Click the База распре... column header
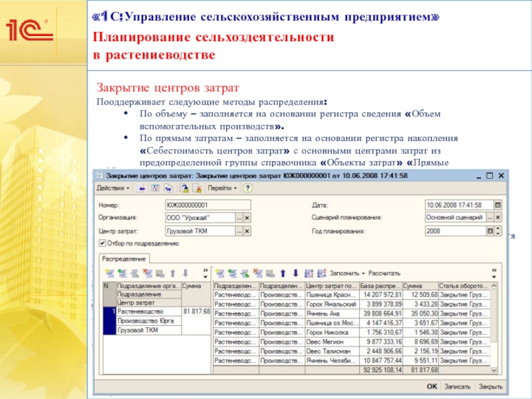This screenshot has height=399, width=532. [x=380, y=286]
